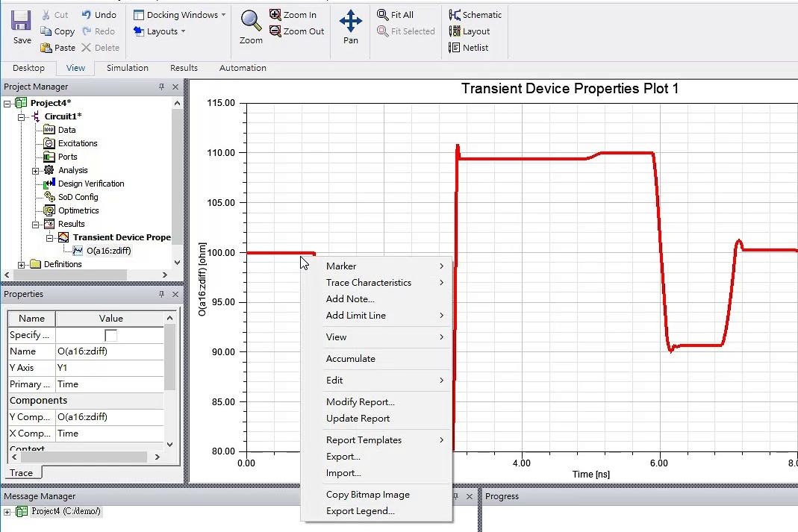
Task: Click the Paste clipboard icon
Action: click(46, 48)
